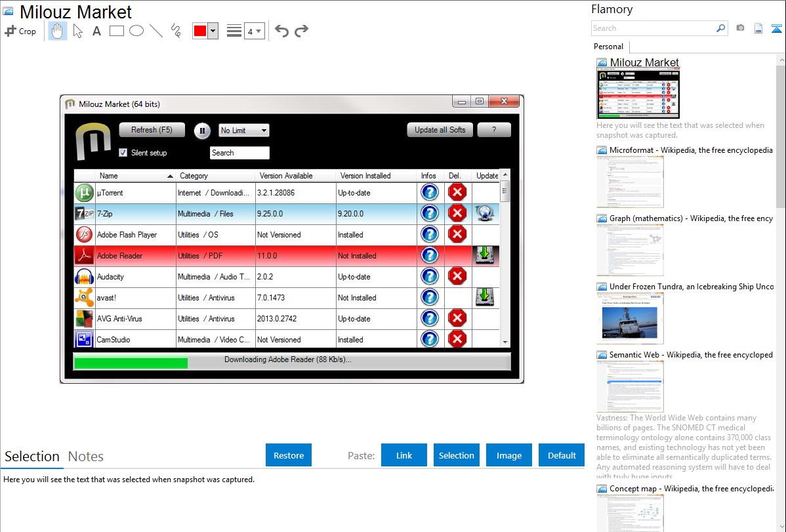Click the Milouz Market Search box
The width and height of the screenshot is (786, 532).
239,153
